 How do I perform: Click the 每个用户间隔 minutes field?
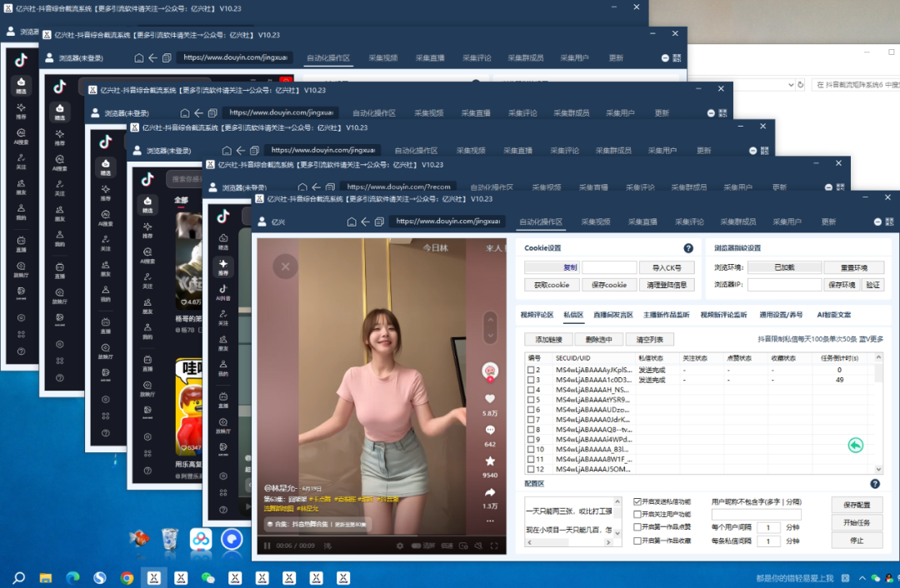tap(768, 526)
